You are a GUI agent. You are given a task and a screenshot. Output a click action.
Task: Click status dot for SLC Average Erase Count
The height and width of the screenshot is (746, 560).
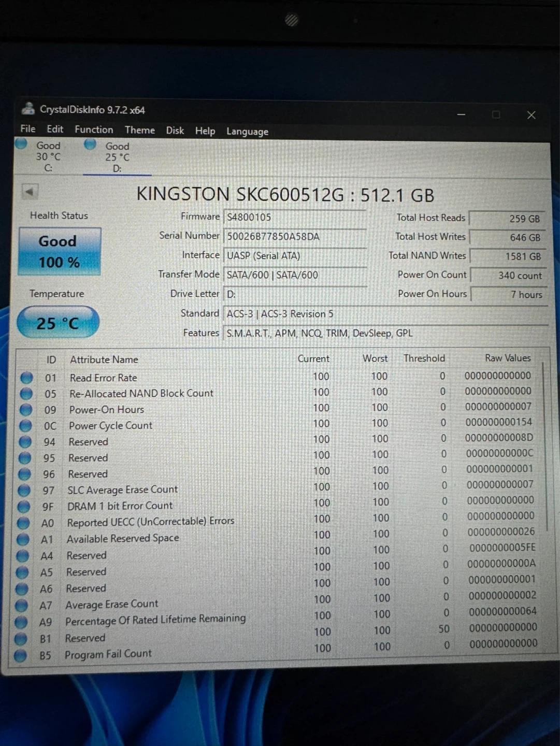click(24, 490)
